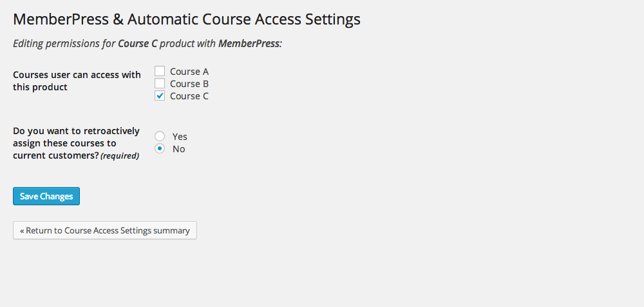Click 'Courses user can access with this product' label
Viewport: 644px width, 307px height.
click(x=77, y=81)
